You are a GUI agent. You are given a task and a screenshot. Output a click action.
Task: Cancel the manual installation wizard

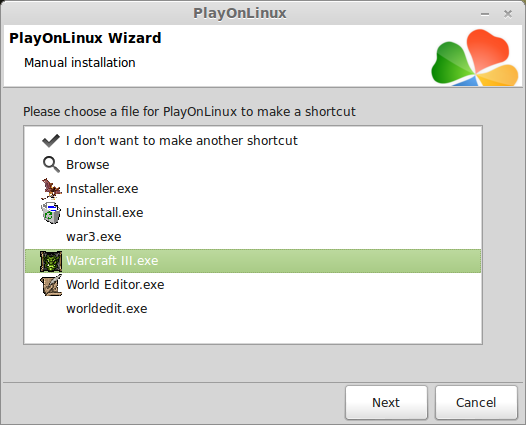tap(476, 402)
